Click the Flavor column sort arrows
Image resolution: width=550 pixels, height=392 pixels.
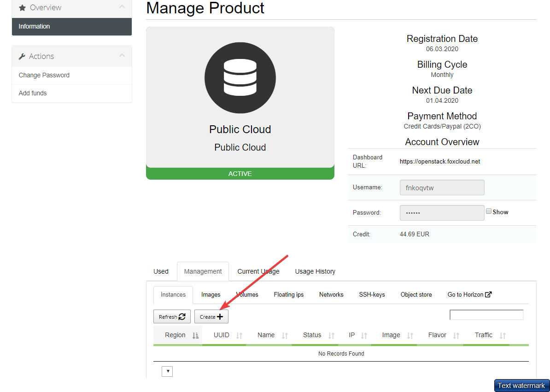click(456, 336)
